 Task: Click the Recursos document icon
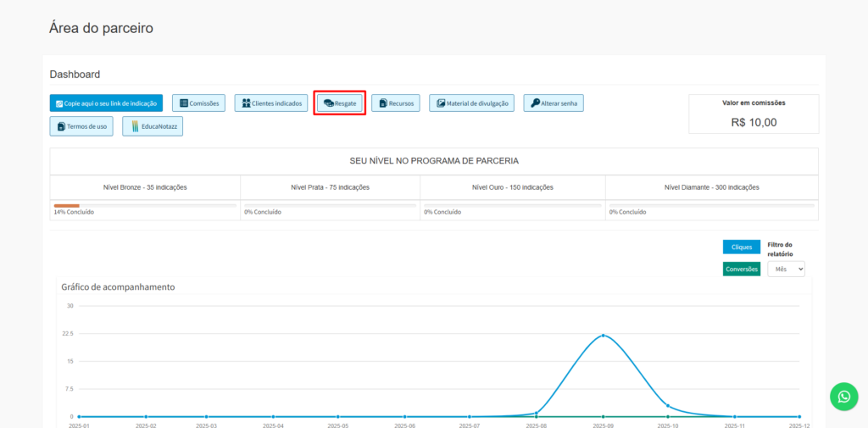(383, 103)
